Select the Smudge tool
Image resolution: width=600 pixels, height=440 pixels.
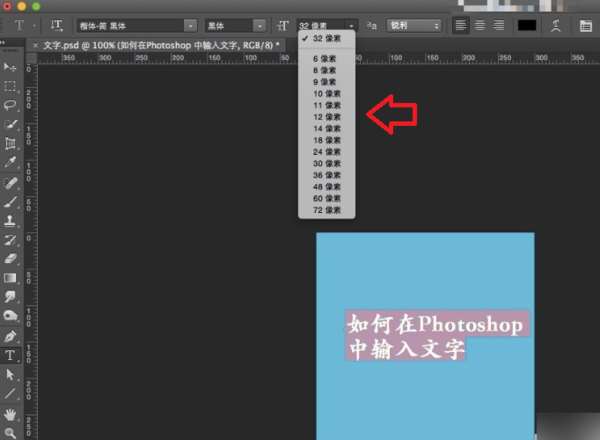(x=10, y=297)
